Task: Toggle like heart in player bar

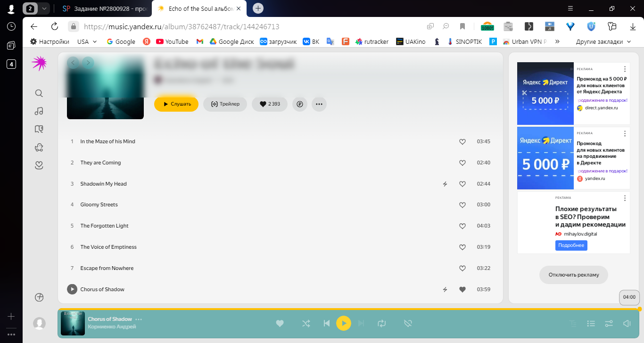Action: [280, 323]
